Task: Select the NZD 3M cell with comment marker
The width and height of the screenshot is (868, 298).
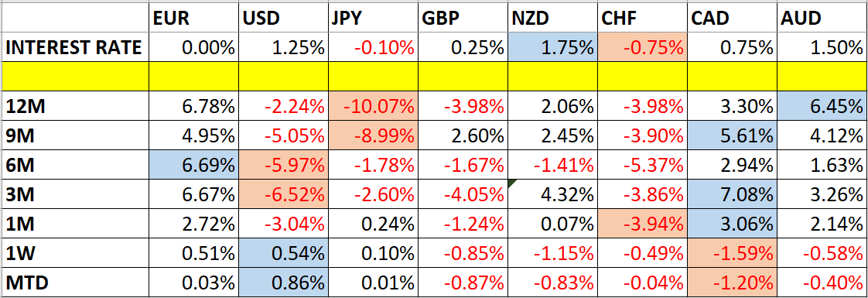Action: tap(552, 194)
